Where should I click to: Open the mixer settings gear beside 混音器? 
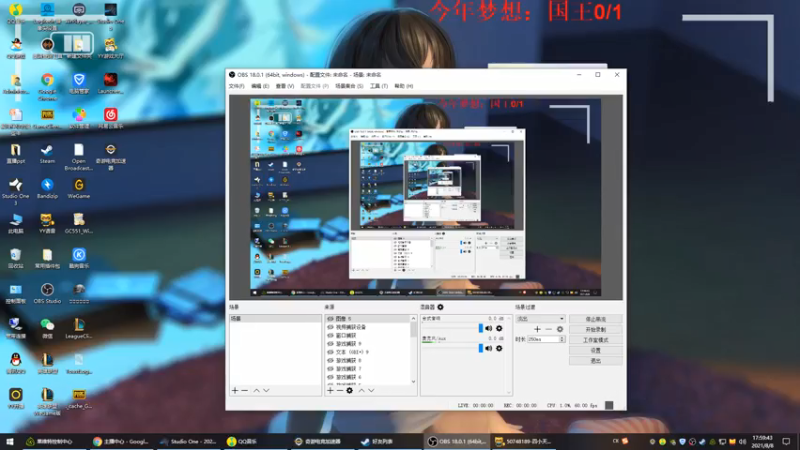[x=440, y=307]
